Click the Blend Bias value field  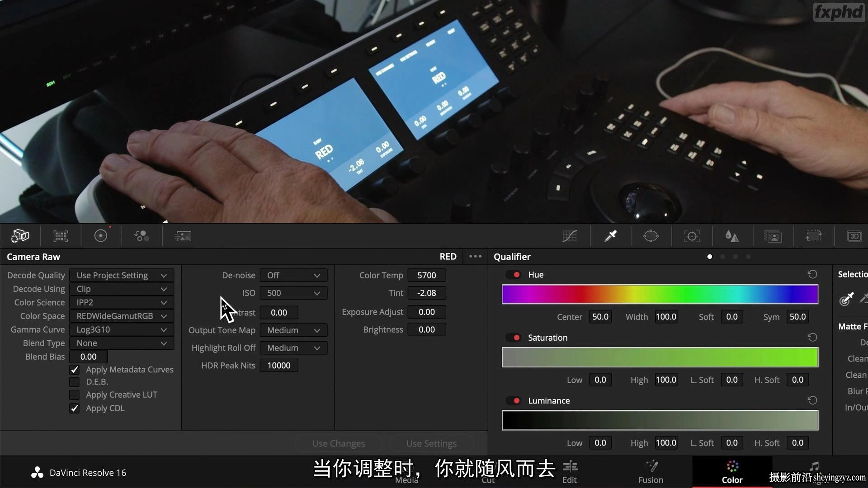coord(89,357)
